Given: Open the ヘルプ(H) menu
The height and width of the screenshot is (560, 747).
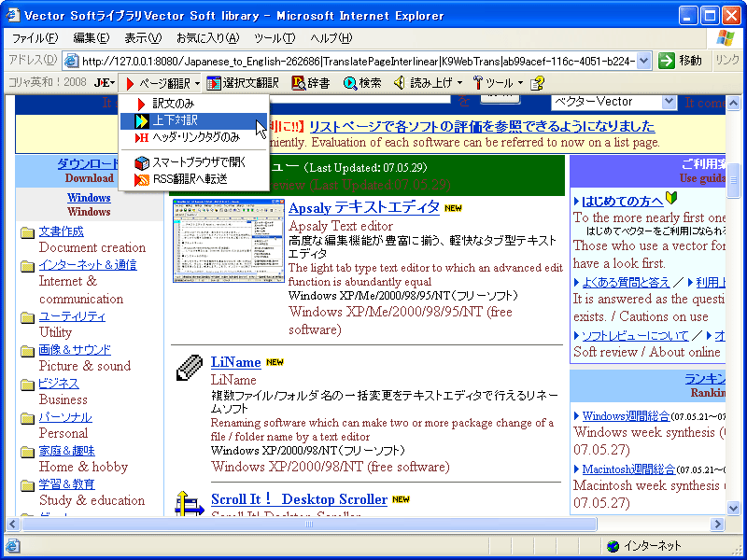Looking at the screenshot, I should 331,38.
